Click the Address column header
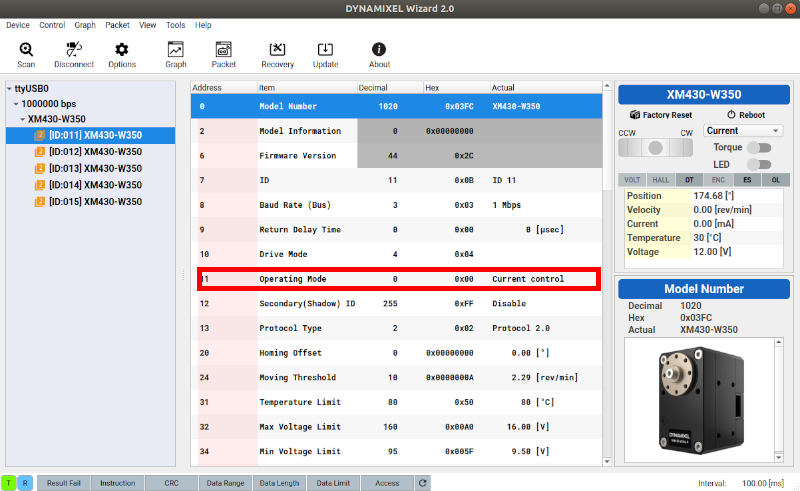This screenshot has width=800, height=491. (224, 88)
